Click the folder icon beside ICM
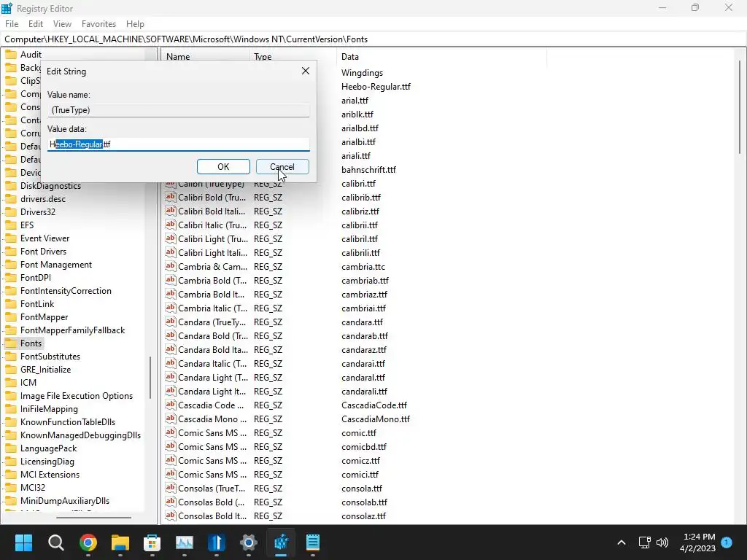Screen dimensions: 747x560 click(x=10, y=382)
